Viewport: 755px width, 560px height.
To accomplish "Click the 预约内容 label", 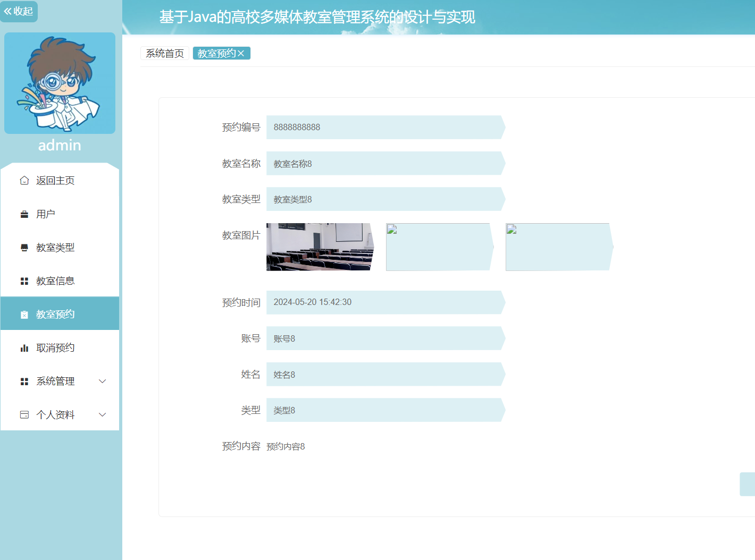I will (241, 446).
